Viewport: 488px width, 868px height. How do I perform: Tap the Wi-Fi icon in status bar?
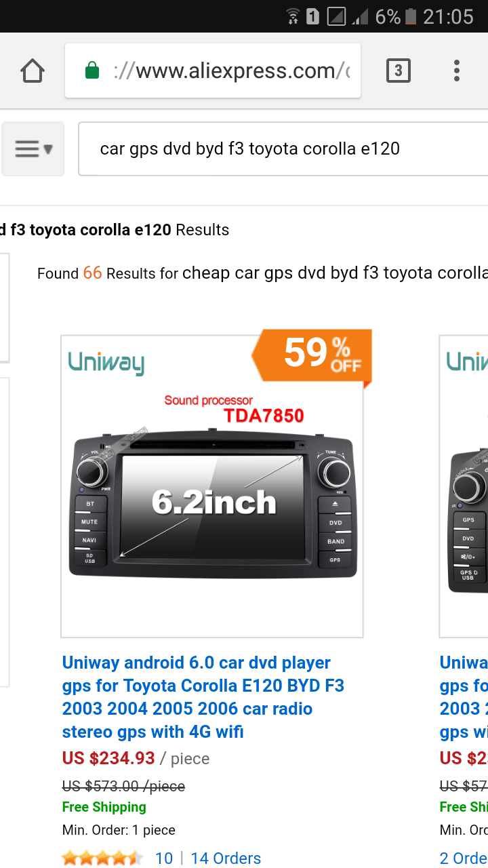point(293,16)
